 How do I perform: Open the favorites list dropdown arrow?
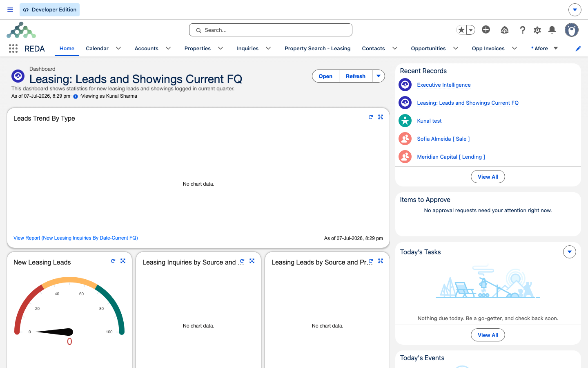pyautogui.click(x=471, y=30)
